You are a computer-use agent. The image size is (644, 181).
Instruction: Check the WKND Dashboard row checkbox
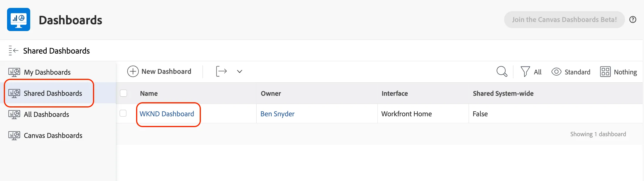[123, 113]
